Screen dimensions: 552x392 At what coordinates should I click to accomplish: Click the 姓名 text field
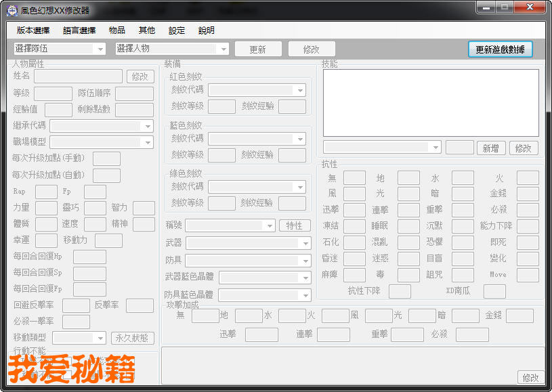point(78,77)
